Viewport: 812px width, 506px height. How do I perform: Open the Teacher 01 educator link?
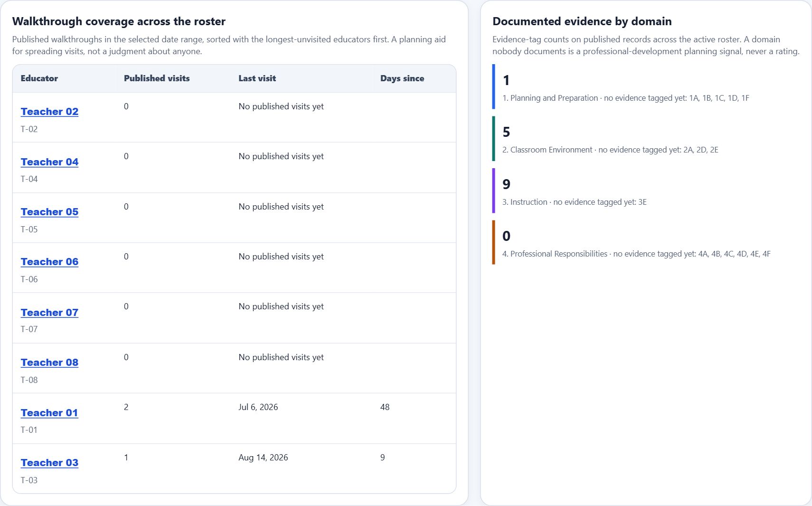pos(49,413)
